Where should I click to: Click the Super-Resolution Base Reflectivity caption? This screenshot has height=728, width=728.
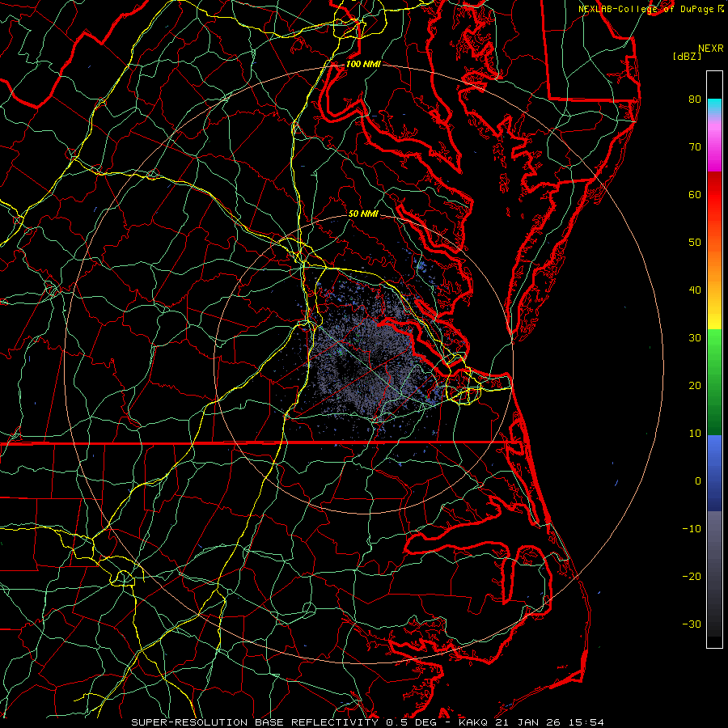(x=255, y=722)
